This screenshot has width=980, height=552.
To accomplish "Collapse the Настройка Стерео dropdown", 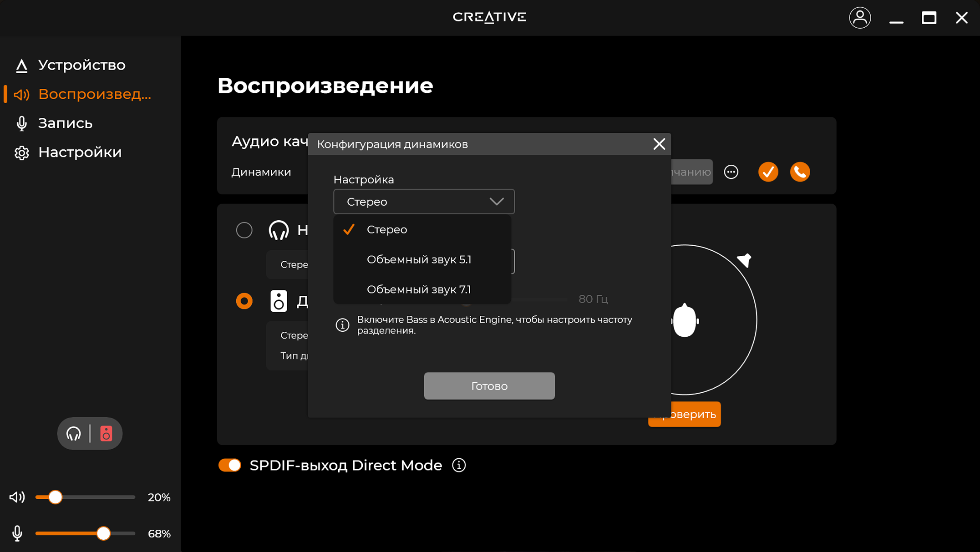I will point(424,202).
